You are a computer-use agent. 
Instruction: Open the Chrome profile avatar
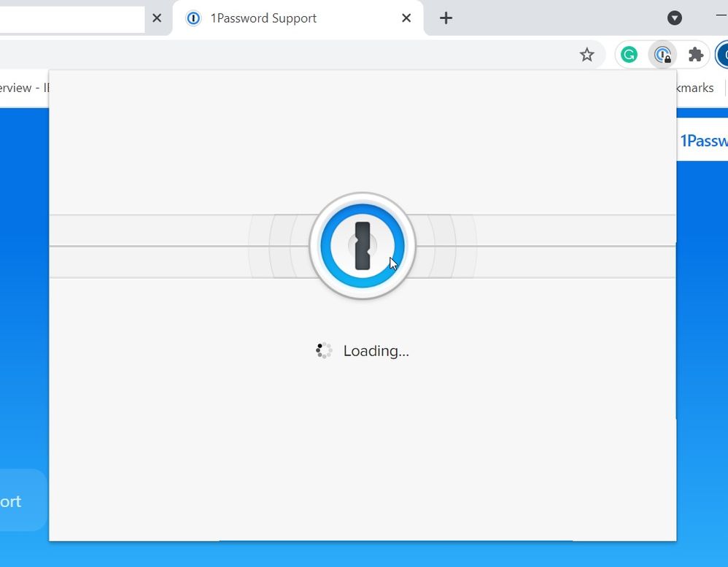(x=722, y=55)
